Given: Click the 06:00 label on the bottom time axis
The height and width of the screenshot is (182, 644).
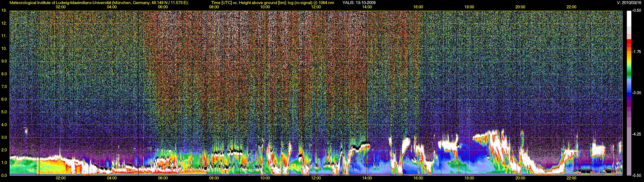Looking at the screenshot, I should point(163,178).
